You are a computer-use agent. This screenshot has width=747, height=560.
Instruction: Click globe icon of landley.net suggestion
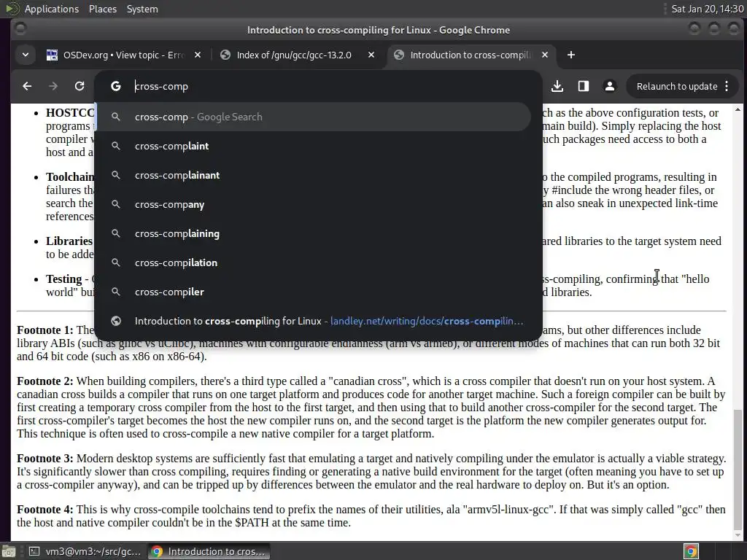click(x=116, y=321)
